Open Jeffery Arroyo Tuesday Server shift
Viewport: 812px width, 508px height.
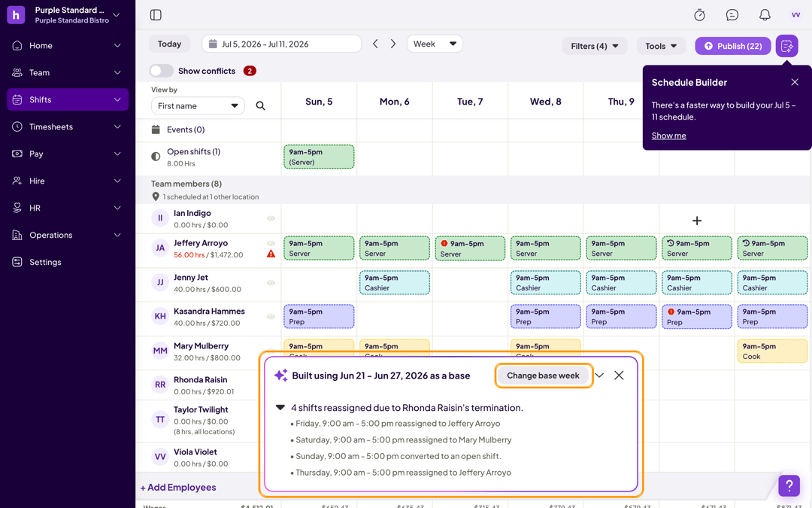470,248
